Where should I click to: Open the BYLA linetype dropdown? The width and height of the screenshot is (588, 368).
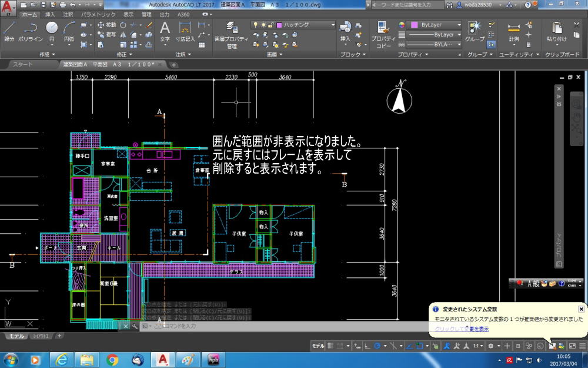pos(434,44)
